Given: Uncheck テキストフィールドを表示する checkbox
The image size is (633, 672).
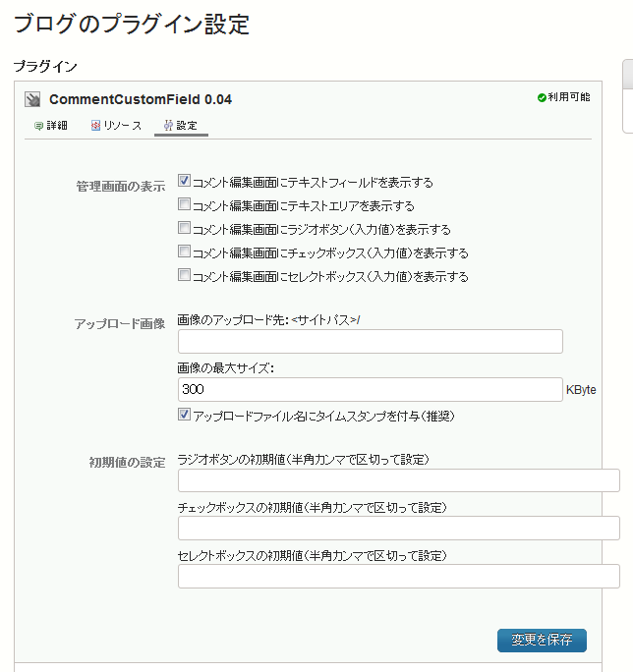Looking at the screenshot, I should tap(184, 181).
